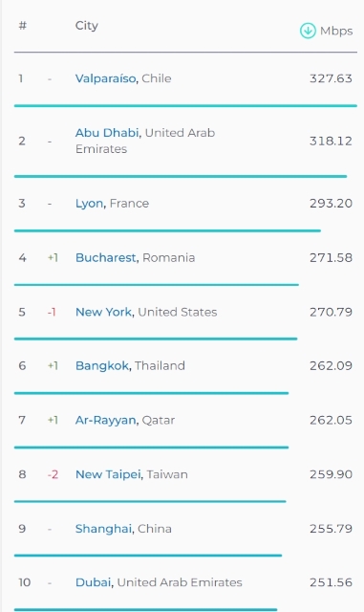364x612 pixels.
Task: Open the Abu Dhabi city link
Action: click(x=107, y=133)
